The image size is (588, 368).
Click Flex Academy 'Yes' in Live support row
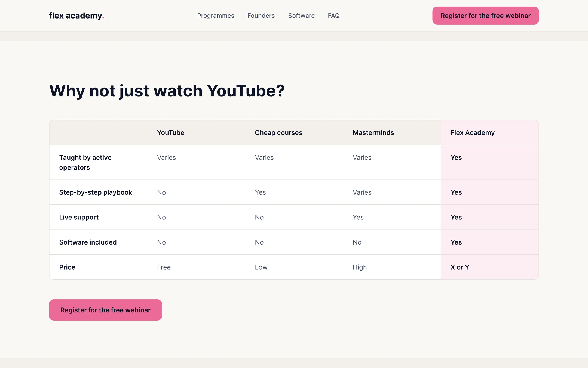point(456,217)
